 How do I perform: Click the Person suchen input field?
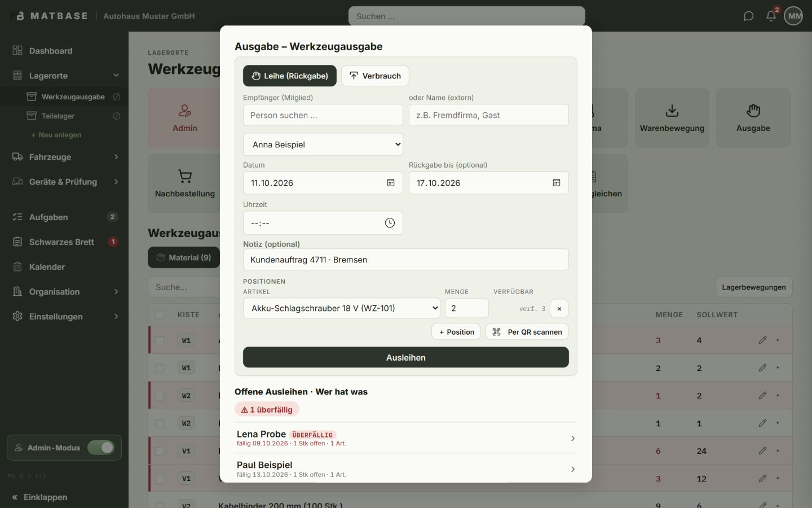(323, 115)
